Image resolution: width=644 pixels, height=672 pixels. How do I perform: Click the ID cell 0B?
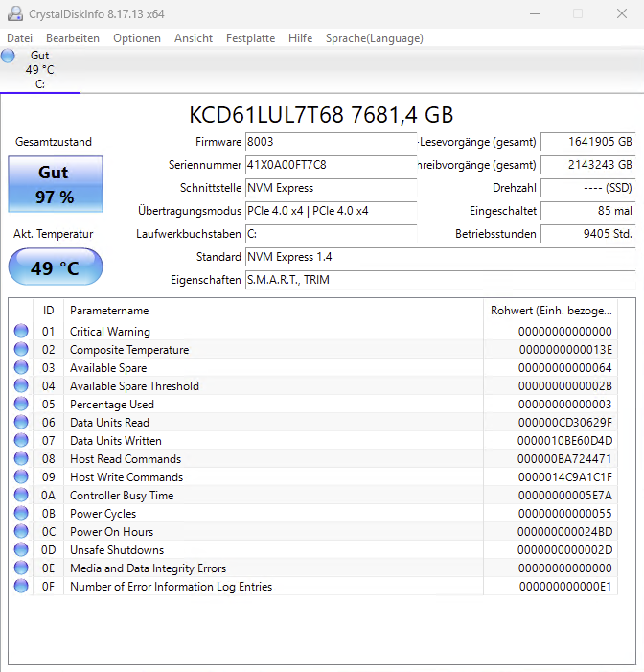click(x=49, y=514)
